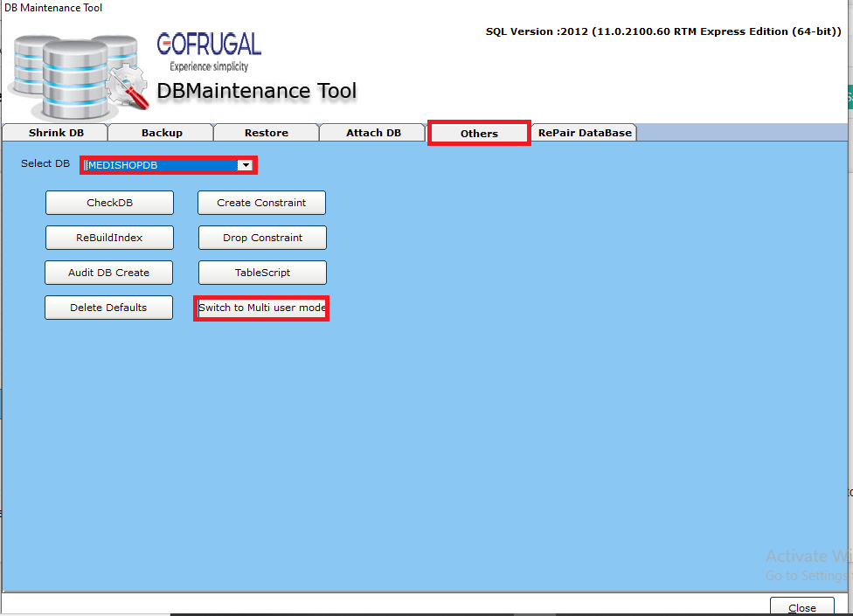Switch to the RePair DataBase tab

pos(585,133)
